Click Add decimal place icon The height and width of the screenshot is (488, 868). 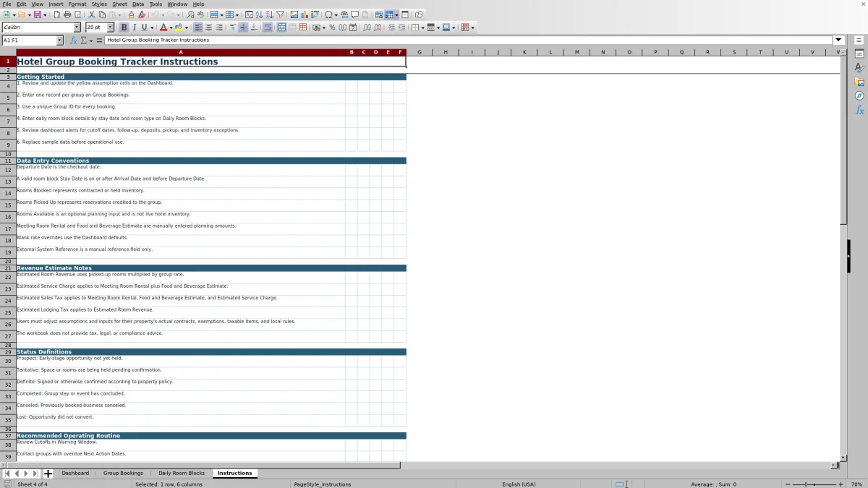367,27
